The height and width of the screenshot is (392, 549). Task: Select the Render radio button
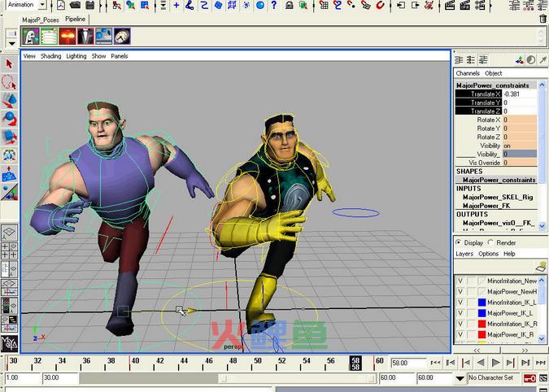[490, 242]
